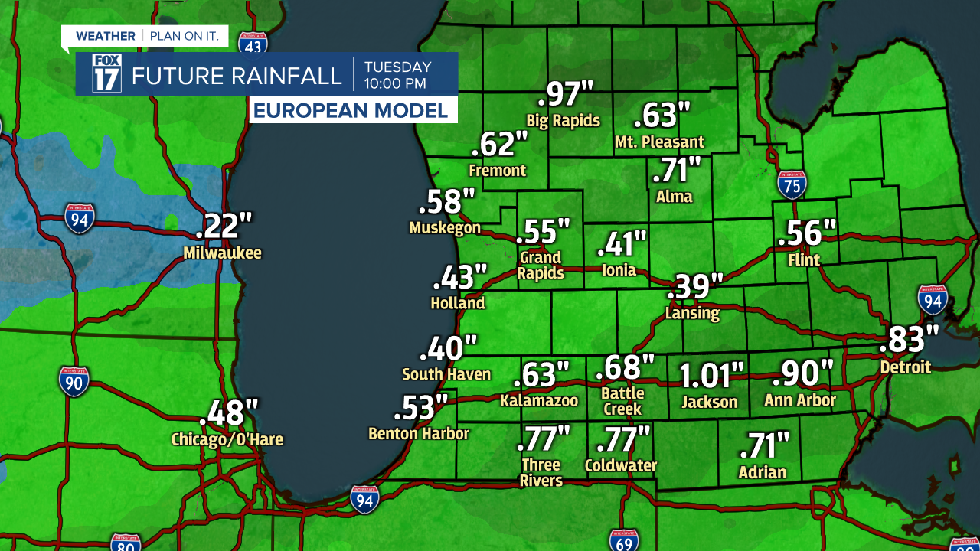The width and height of the screenshot is (980, 551).
Task: Click Milwaukee's .22" rainfall value
Action: [224, 226]
